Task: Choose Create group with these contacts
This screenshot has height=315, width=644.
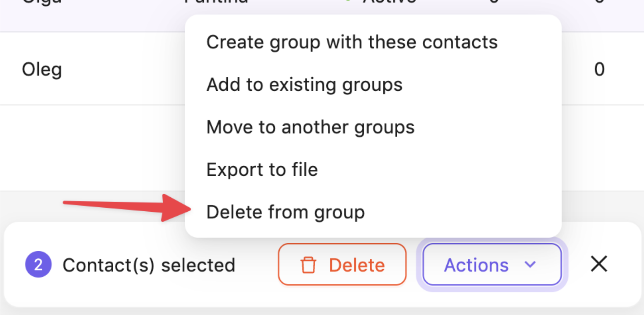Action: 352,42
